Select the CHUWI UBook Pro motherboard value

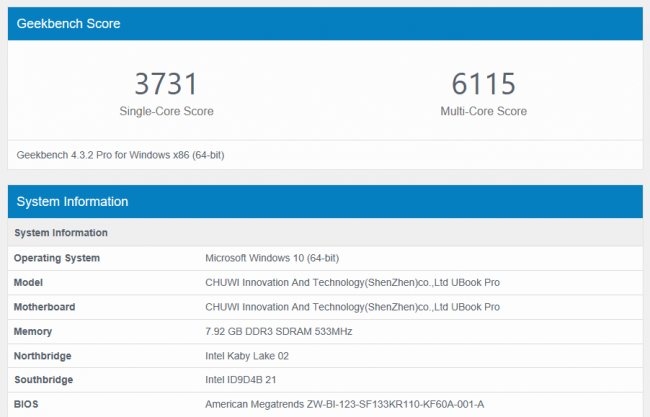pyautogui.click(x=352, y=307)
